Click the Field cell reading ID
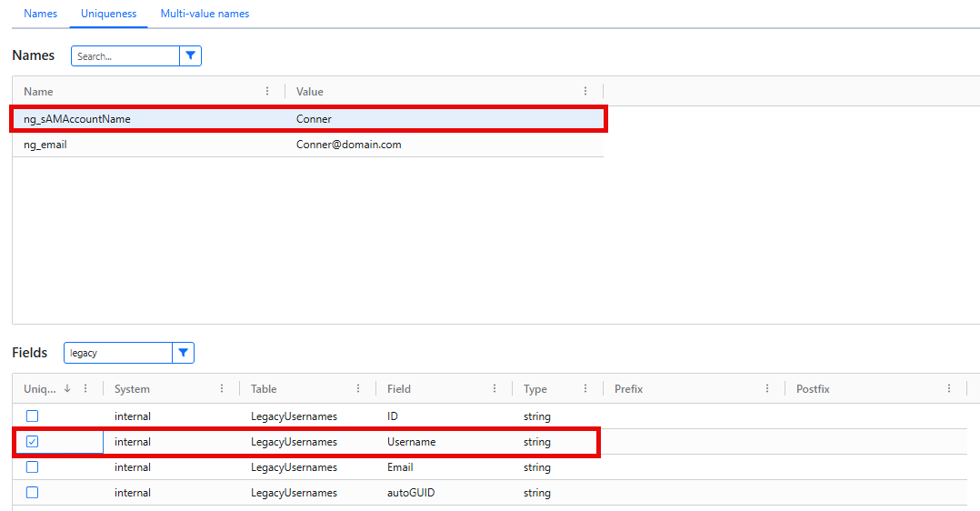The image size is (980, 511). (x=393, y=416)
